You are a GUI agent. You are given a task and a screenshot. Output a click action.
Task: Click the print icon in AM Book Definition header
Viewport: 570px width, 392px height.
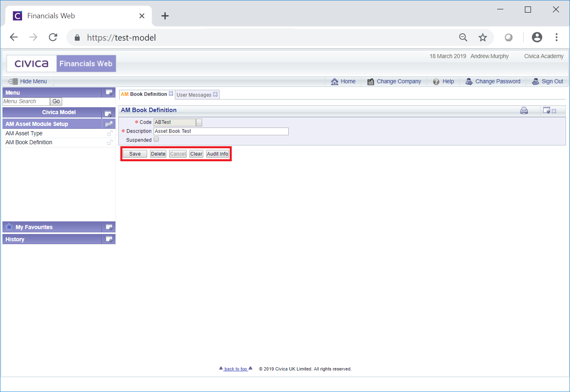[x=524, y=110]
